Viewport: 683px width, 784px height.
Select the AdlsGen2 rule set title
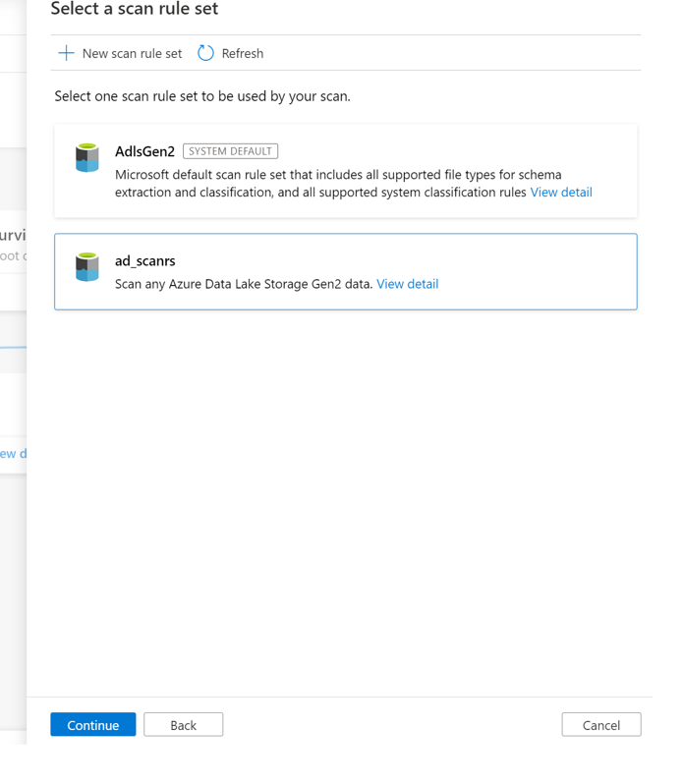[x=144, y=151]
